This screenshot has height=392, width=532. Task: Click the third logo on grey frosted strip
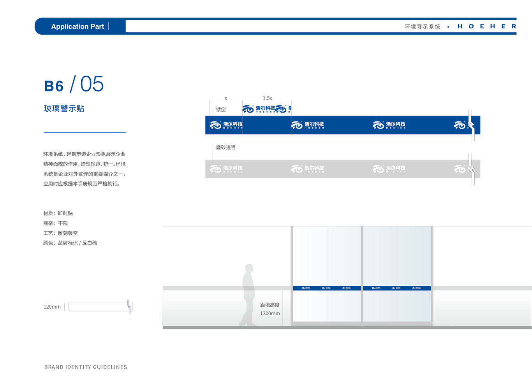point(389,169)
